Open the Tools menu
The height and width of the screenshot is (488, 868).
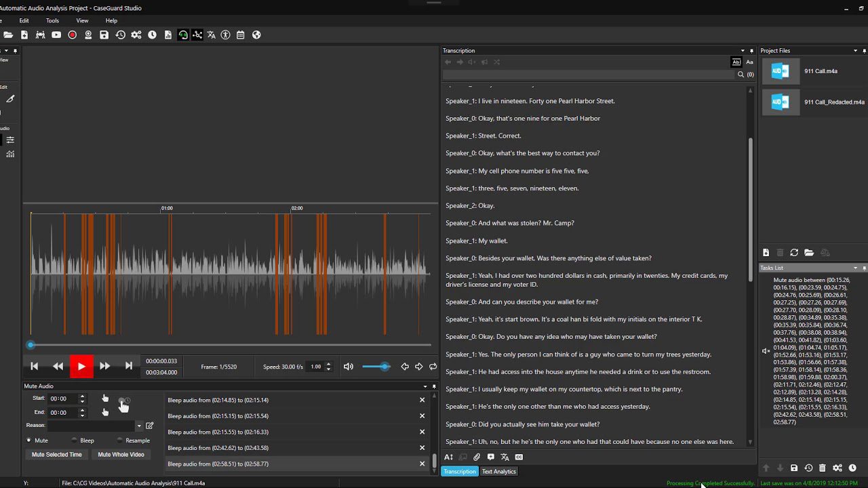[x=52, y=21]
